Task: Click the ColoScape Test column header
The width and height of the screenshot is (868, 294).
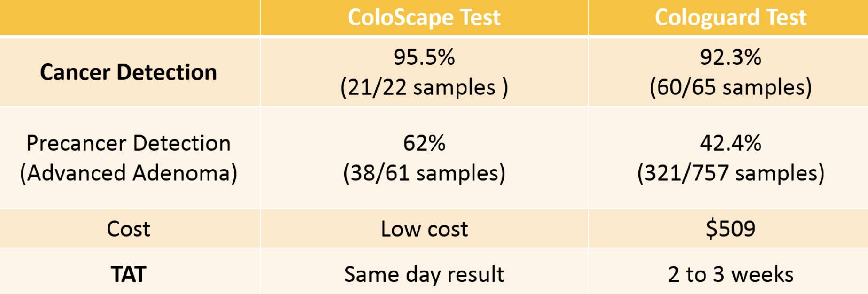Action: (424, 17)
